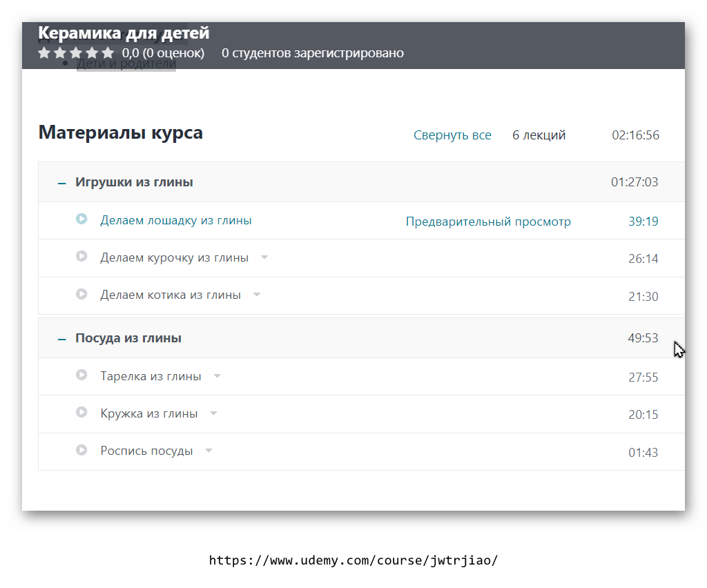The image size is (707, 588).
Task: Collapse the 'Посуда из глины' section
Action: tap(61, 337)
